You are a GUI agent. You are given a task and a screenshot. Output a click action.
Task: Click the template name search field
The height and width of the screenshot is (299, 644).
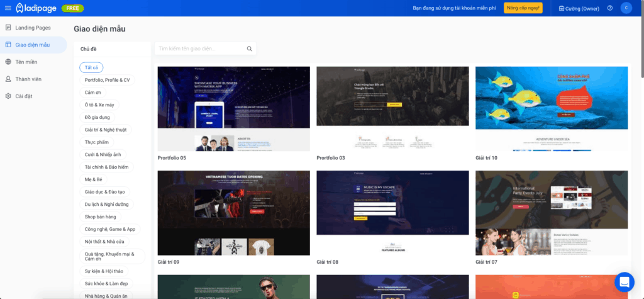tap(200, 48)
